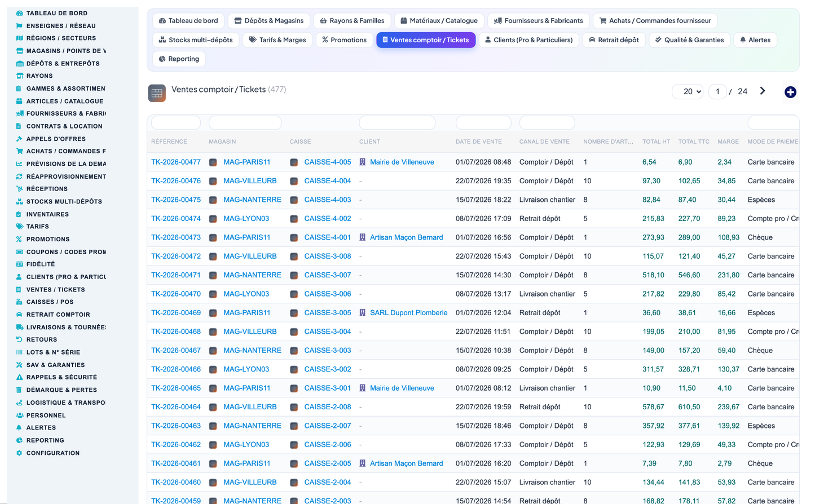Open Coupons / Codes promo in sidebar
This screenshot has width=815, height=504.
point(66,252)
